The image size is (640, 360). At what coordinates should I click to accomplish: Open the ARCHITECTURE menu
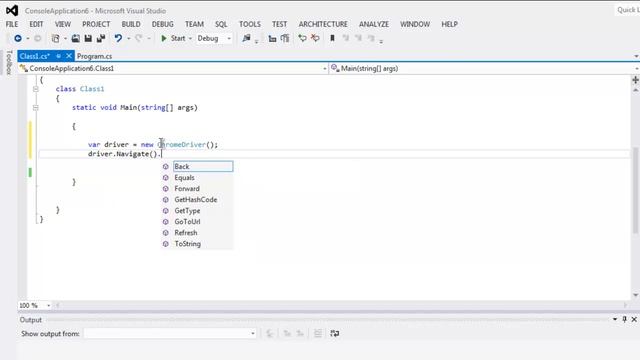(323, 24)
